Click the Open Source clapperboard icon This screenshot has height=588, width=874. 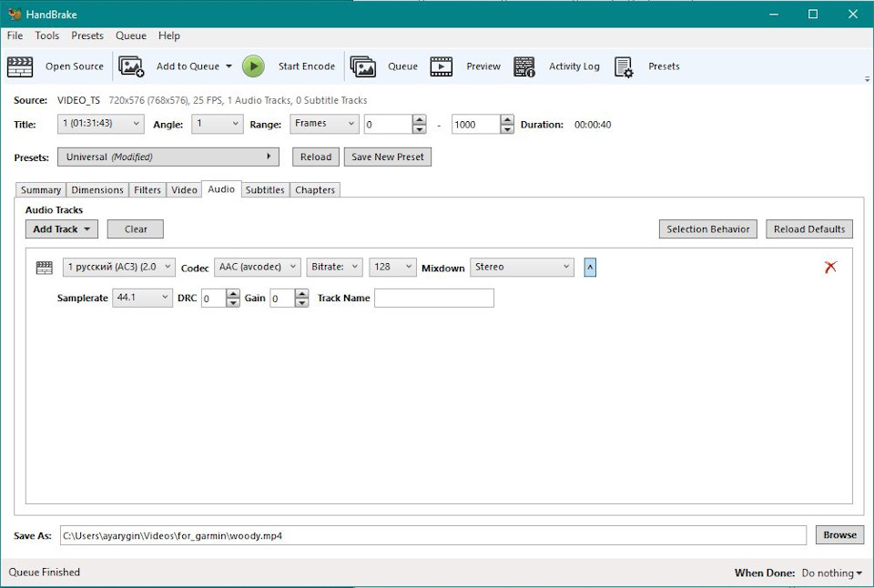pyautogui.click(x=20, y=66)
